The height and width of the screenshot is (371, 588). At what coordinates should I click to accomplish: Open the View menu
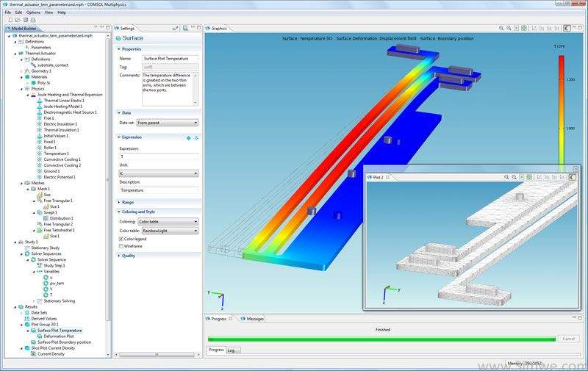pos(49,12)
